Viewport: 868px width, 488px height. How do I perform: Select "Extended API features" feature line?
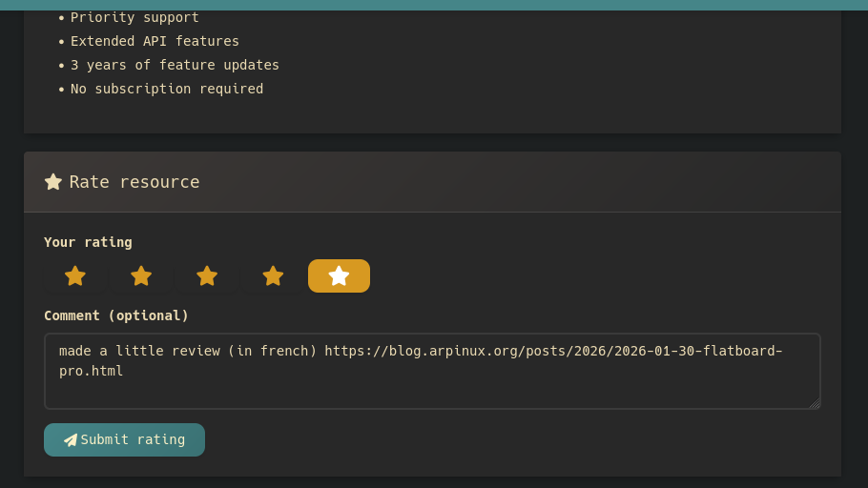point(155,41)
